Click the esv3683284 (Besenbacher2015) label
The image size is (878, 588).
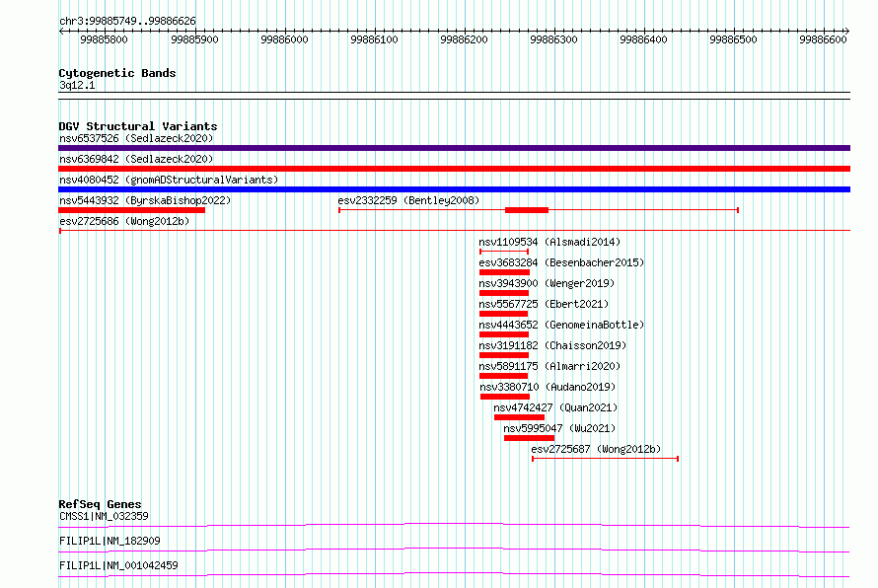[561, 262]
